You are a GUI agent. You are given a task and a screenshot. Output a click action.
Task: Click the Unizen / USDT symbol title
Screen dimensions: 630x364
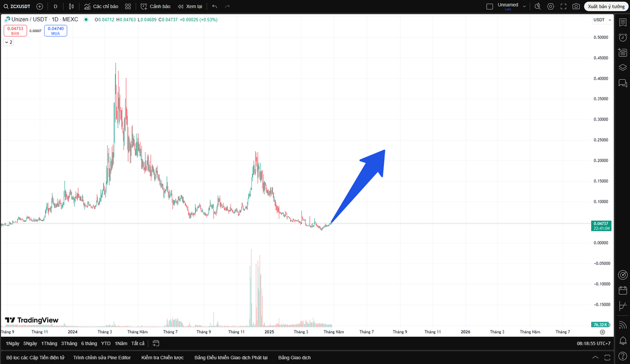pyautogui.click(x=45, y=19)
